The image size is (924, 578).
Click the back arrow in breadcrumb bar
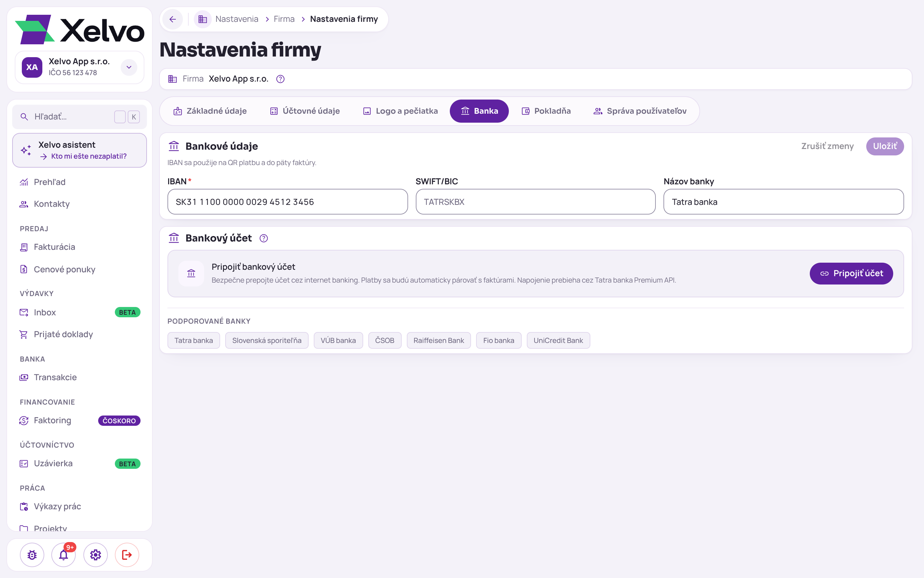(173, 19)
